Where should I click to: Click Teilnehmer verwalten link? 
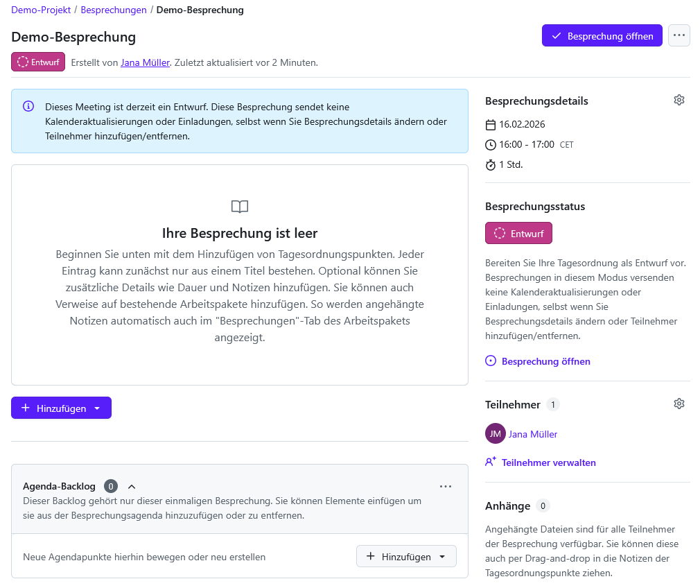[x=548, y=462]
